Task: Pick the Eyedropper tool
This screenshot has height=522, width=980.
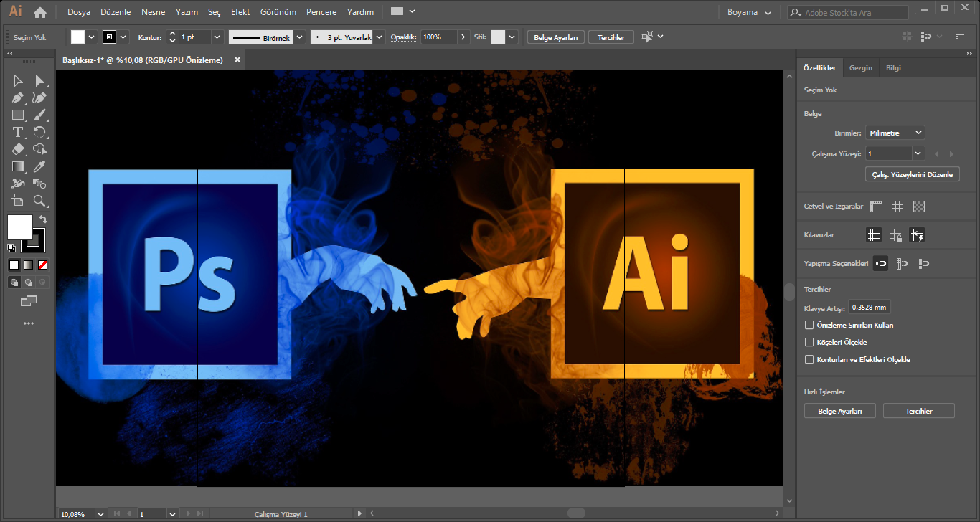Action: 39,166
